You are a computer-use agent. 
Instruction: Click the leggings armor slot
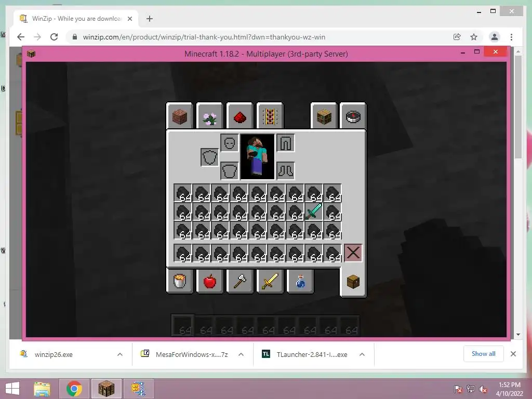[285, 143]
